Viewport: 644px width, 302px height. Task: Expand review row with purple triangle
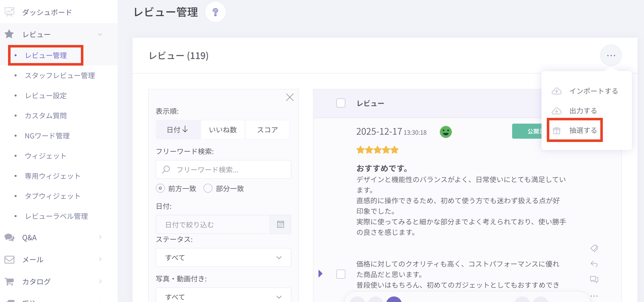(320, 273)
